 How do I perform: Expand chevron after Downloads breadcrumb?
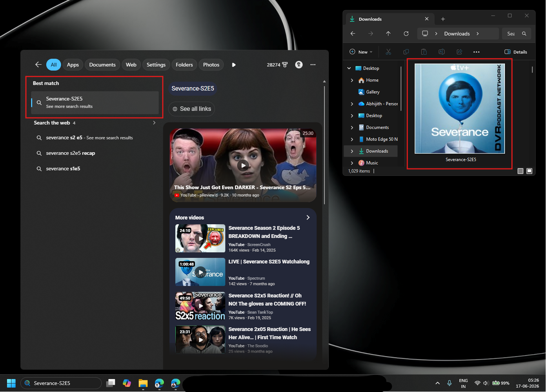[x=478, y=34]
